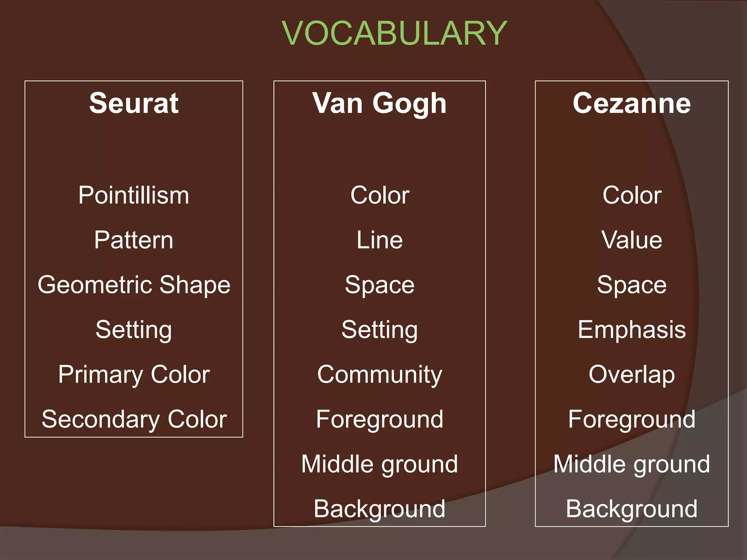This screenshot has height=560, width=747.
Task: Click the word Pointillism
Action: point(133,195)
